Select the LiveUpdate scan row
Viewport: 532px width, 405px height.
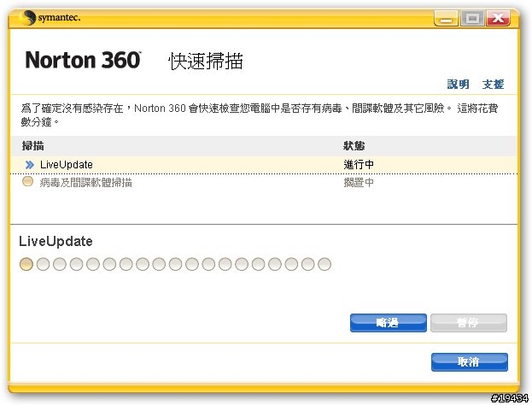264,165
